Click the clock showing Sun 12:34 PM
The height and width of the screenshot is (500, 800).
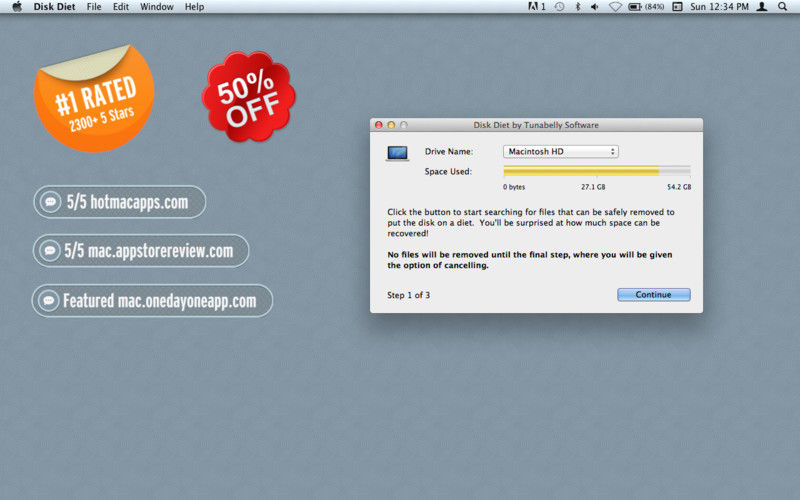pos(719,7)
